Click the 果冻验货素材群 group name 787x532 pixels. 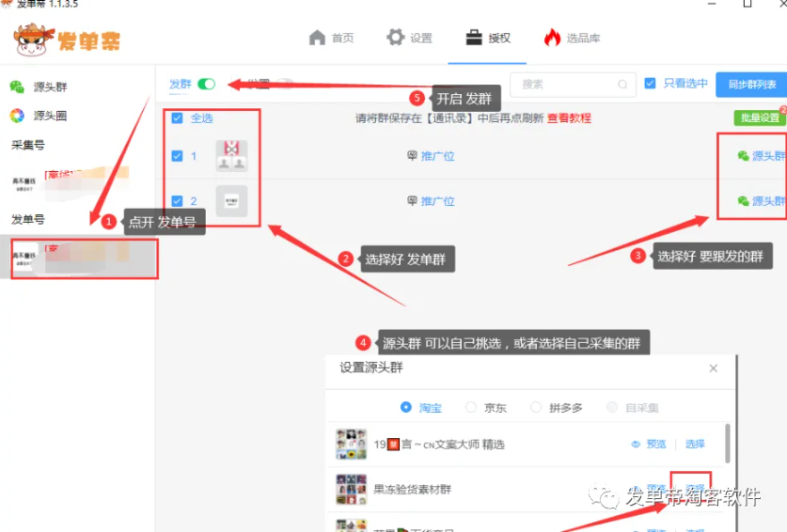(x=413, y=490)
